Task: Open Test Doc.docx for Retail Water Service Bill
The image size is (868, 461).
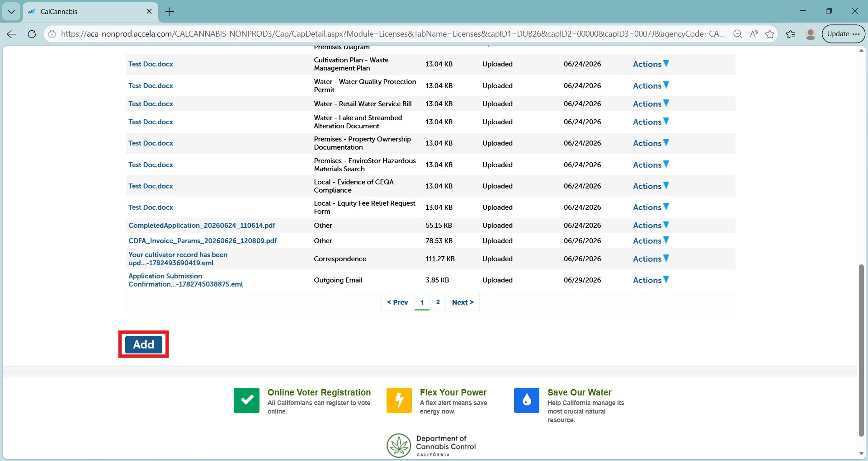Action: [151, 104]
